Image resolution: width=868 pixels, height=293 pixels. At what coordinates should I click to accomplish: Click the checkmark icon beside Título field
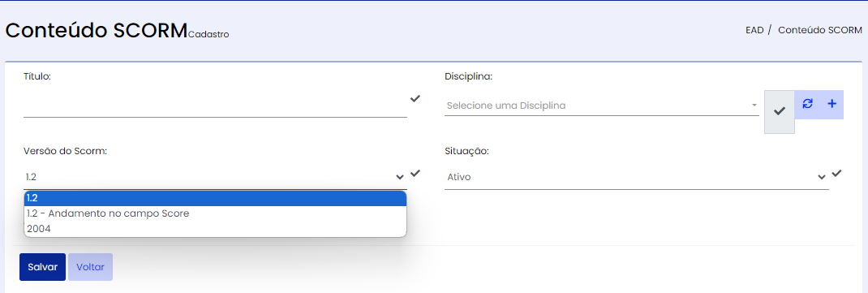pos(415,98)
